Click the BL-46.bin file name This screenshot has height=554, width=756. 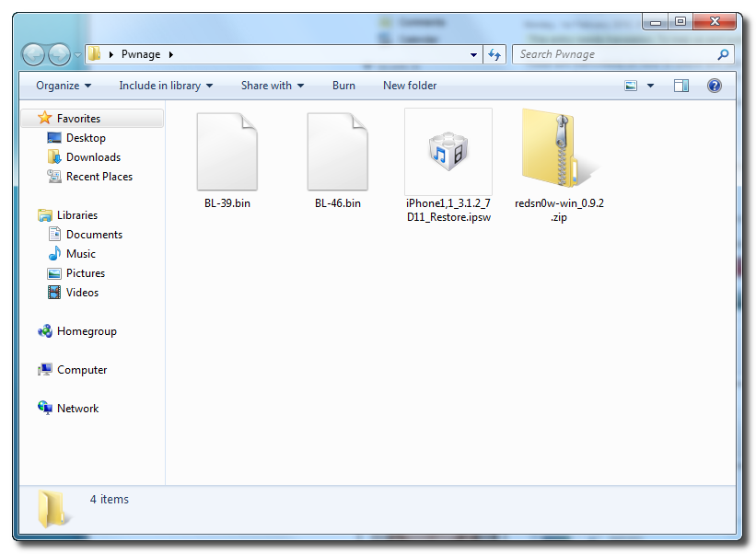pos(338,203)
